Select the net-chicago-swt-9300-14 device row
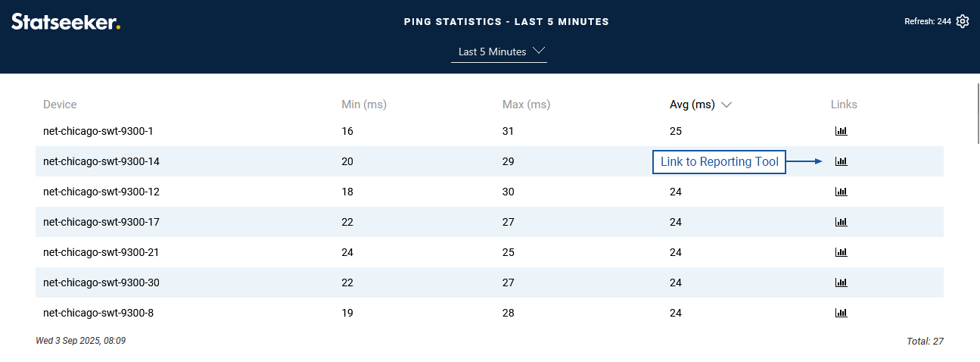980x362 pixels. click(101, 161)
